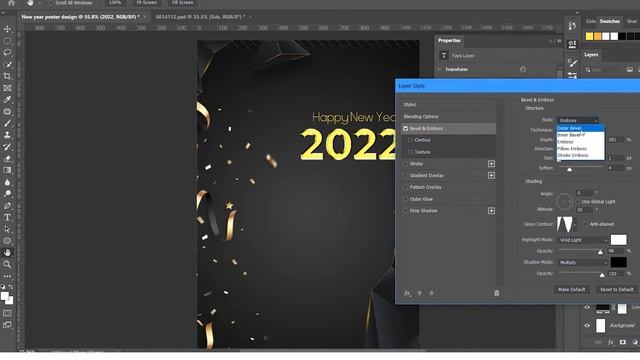Select the Lasso tool

(7, 53)
